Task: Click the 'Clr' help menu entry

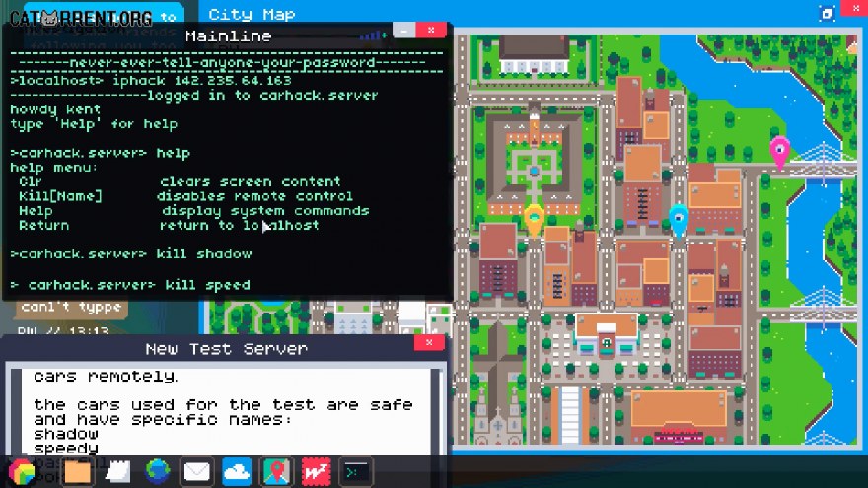Action: (x=31, y=181)
